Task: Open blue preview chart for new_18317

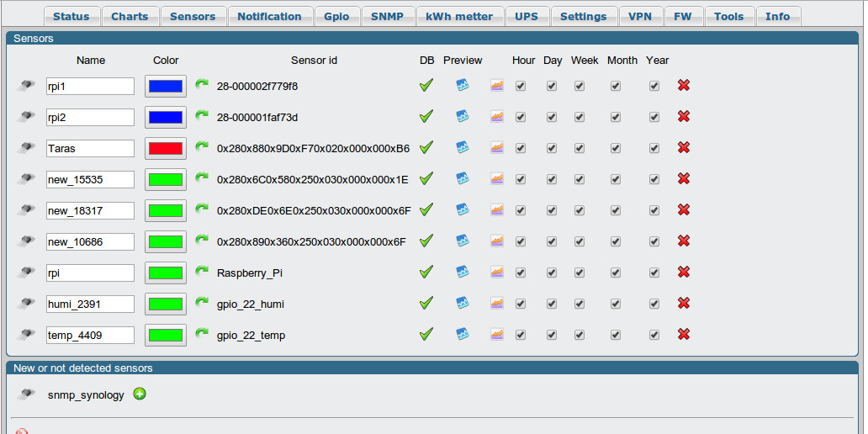Action: pyautogui.click(x=463, y=209)
